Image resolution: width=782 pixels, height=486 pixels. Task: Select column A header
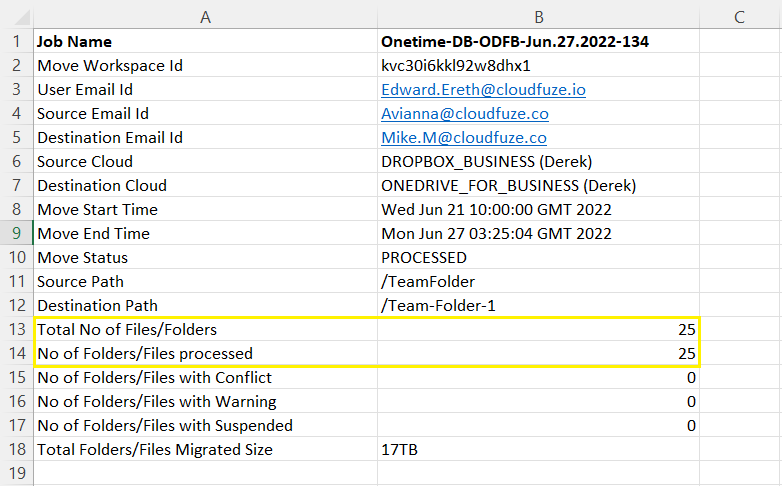[205, 16]
